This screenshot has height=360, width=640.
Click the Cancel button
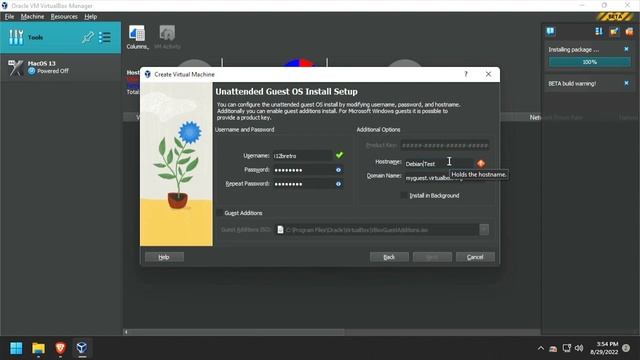[x=475, y=257]
